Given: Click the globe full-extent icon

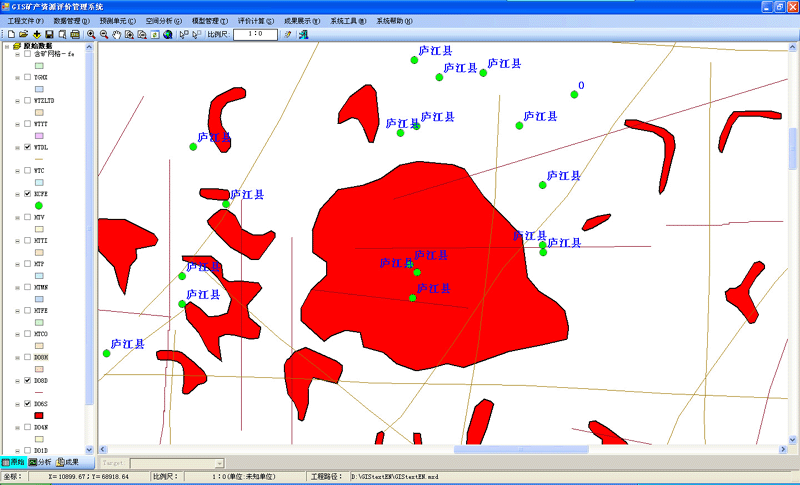Looking at the screenshot, I should coord(168,34).
